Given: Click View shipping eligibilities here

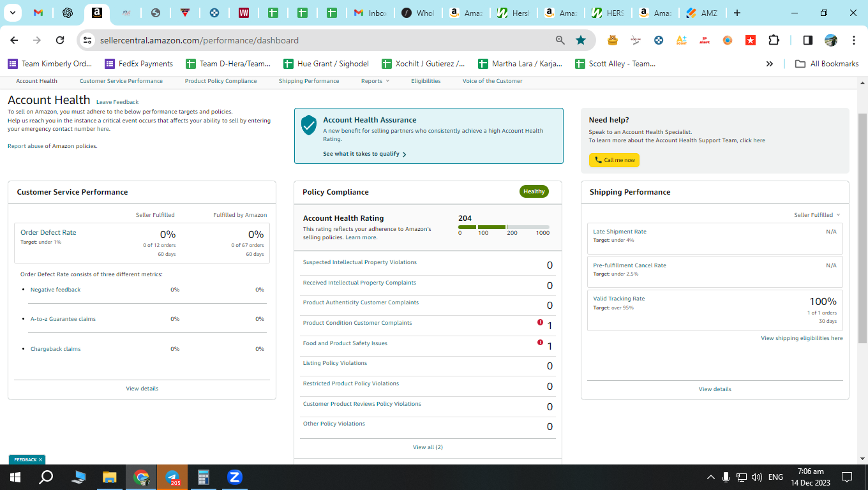Looking at the screenshot, I should pos(802,338).
